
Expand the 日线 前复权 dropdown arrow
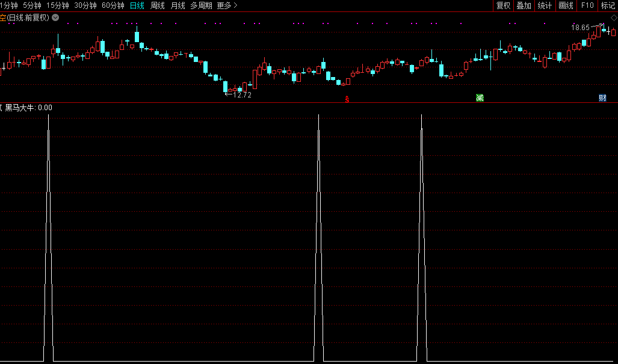coord(55,17)
